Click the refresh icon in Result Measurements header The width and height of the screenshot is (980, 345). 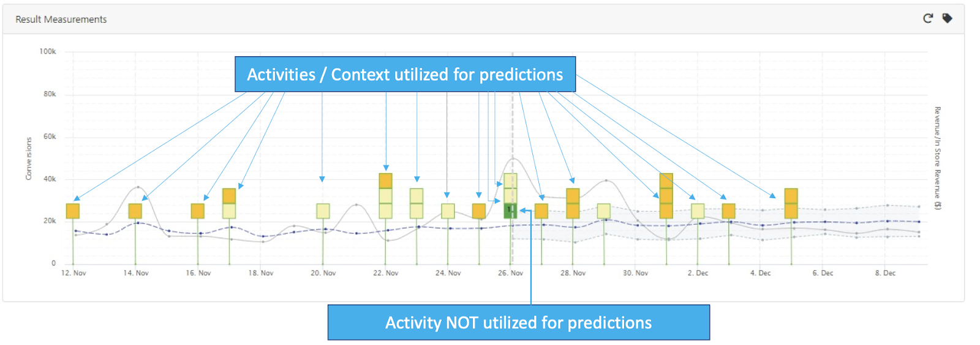[x=928, y=18]
